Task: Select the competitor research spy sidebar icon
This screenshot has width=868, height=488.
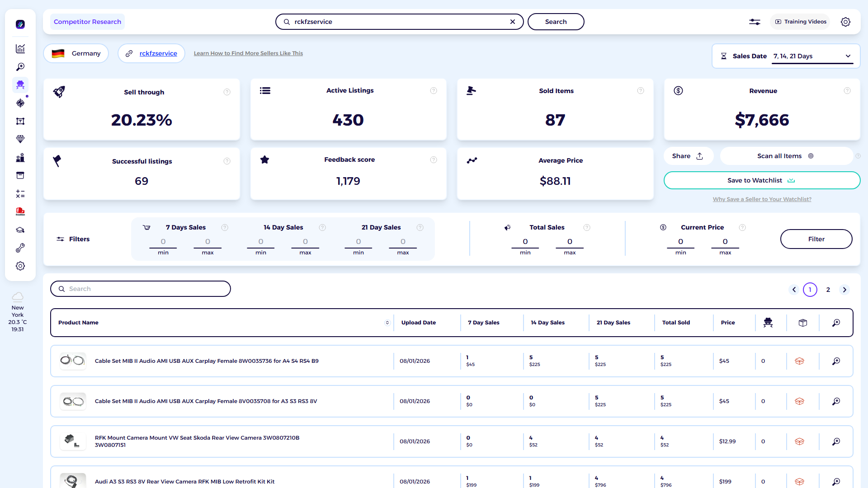Action: pos(20,85)
